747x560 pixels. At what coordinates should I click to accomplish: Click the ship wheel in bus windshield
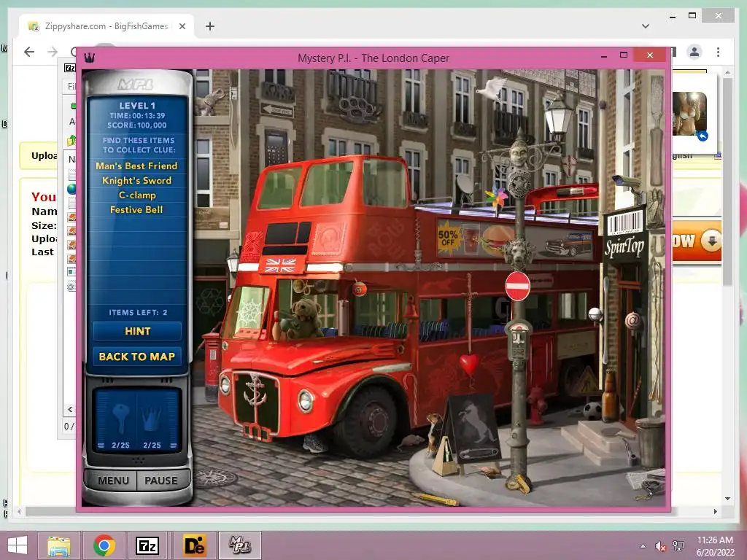point(251,311)
